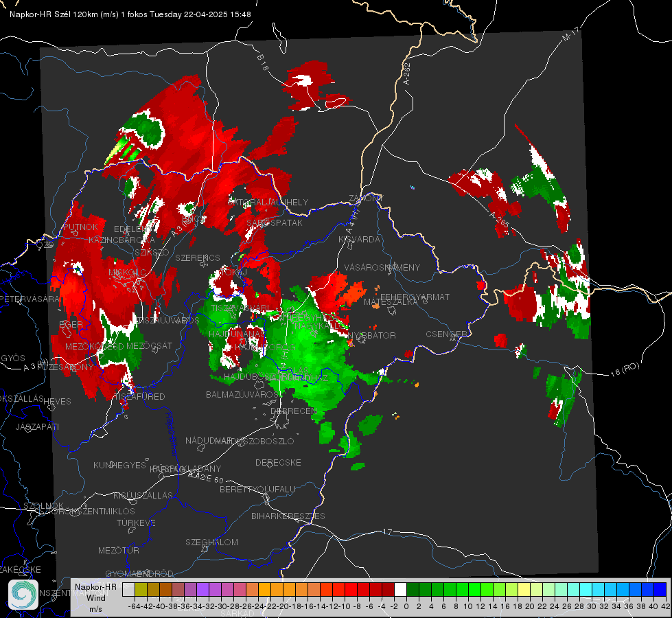Pick the cyan swatch between 28 and 30

[x=586, y=590]
